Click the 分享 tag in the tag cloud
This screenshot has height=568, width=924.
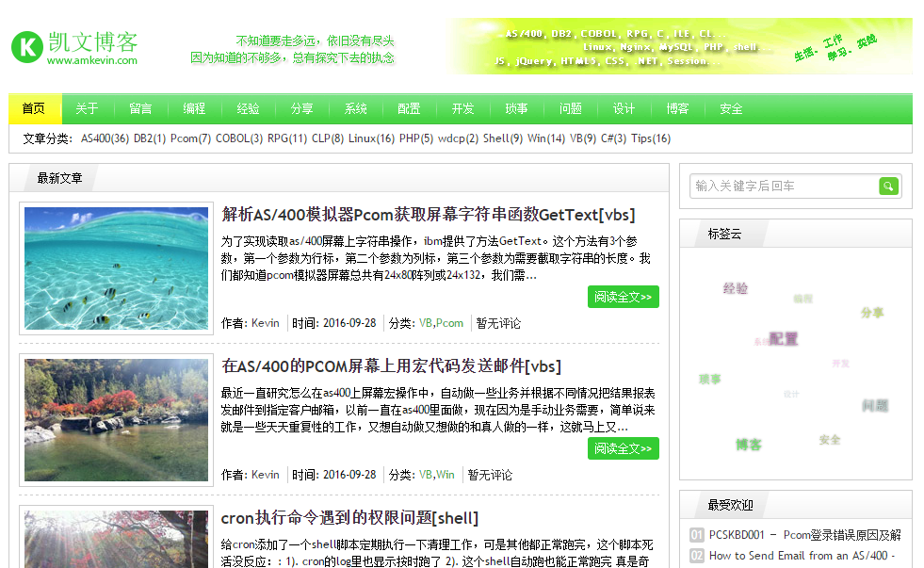[872, 313]
